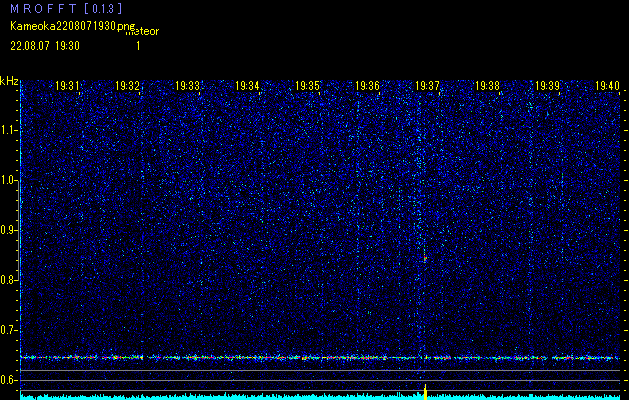This screenshot has width=629, height=400.
Task: Click the meteor label
Action: tap(142, 32)
